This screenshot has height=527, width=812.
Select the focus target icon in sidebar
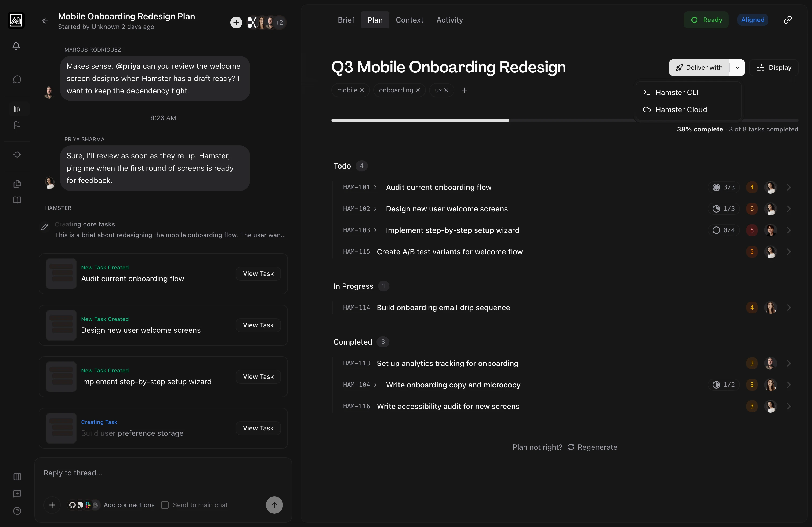tap(17, 154)
